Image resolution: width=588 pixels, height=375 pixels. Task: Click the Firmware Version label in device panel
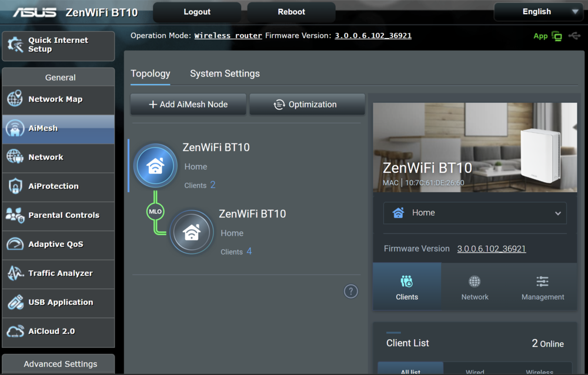point(417,249)
